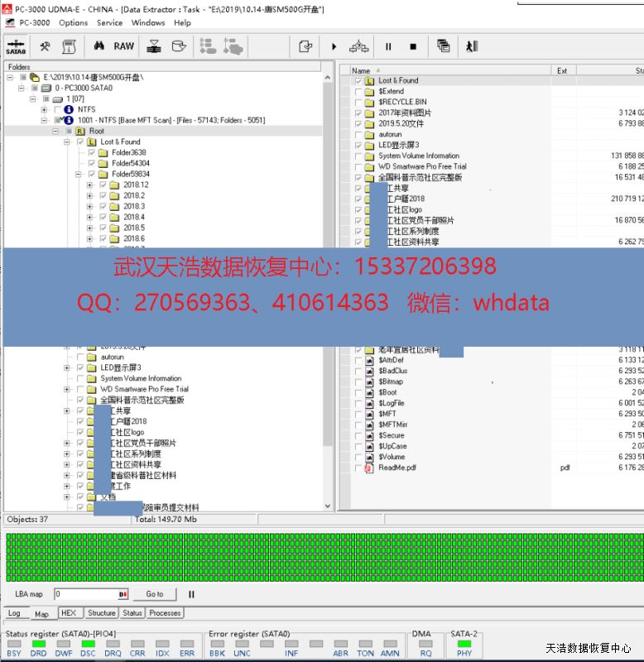The image size is (644, 662).
Task: Open the binoculars search tool
Action: pyautogui.click(x=100, y=46)
